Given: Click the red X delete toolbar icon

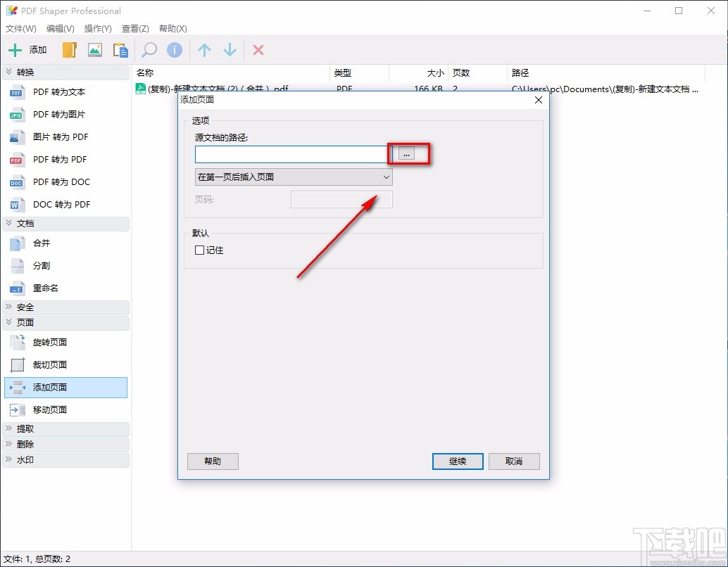Looking at the screenshot, I should (258, 49).
